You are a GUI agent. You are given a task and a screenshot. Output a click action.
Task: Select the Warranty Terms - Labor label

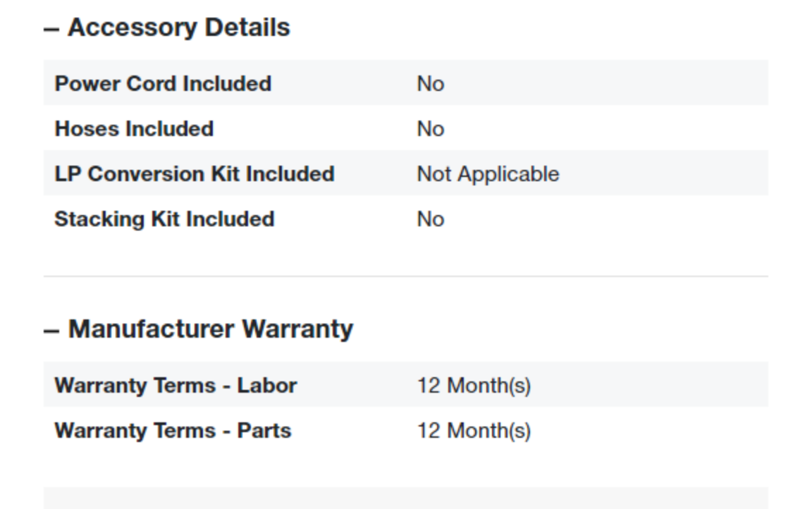[176, 386]
